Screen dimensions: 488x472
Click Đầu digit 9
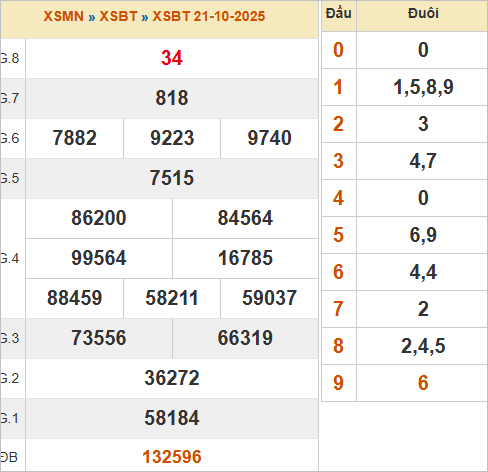338,383
